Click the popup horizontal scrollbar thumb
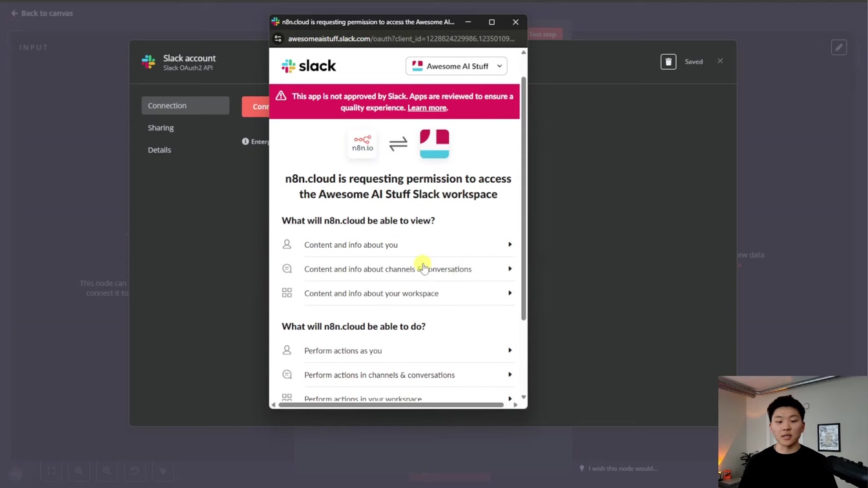Viewport: 868px width, 488px height. pos(391,405)
